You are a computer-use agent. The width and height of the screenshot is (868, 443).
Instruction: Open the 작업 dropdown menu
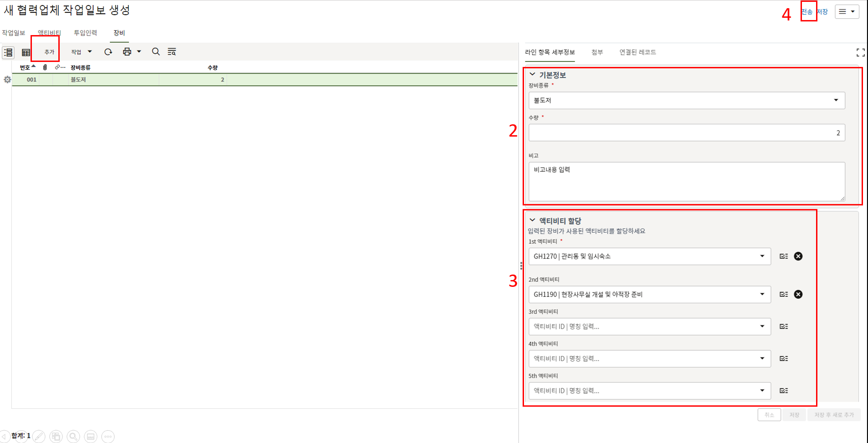(x=81, y=52)
